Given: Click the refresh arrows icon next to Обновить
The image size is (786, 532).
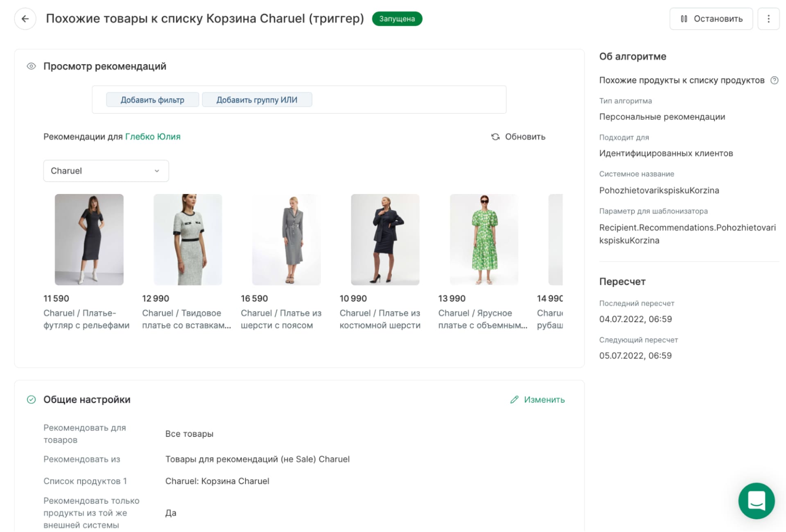Looking at the screenshot, I should (x=495, y=137).
